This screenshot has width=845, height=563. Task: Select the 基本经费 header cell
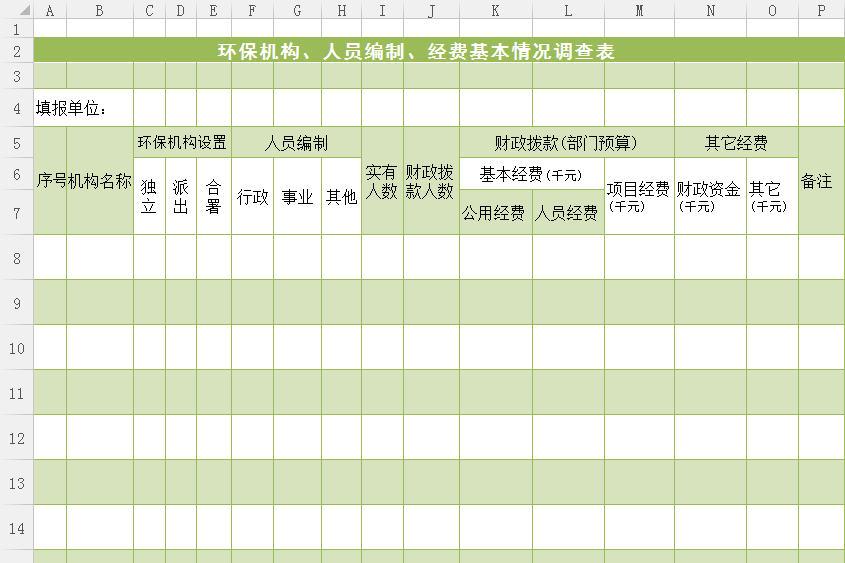531,175
